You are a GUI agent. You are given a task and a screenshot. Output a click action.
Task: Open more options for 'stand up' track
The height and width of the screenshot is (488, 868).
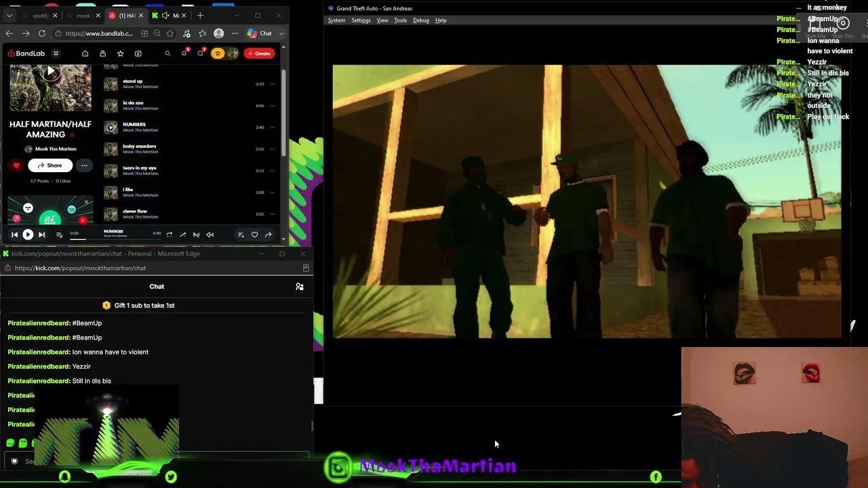click(272, 84)
